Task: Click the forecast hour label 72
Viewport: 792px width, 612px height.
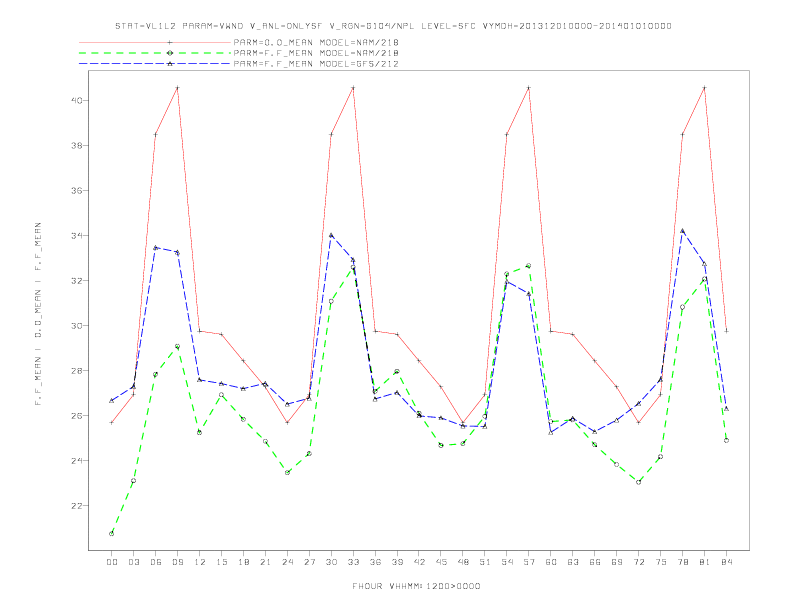Action: pyautogui.click(x=638, y=562)
